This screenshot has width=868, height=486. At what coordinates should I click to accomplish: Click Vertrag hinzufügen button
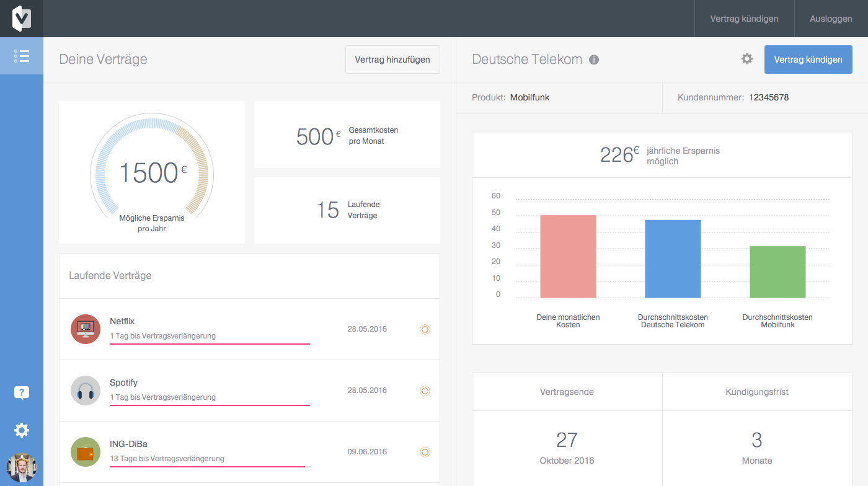point(392,60)
